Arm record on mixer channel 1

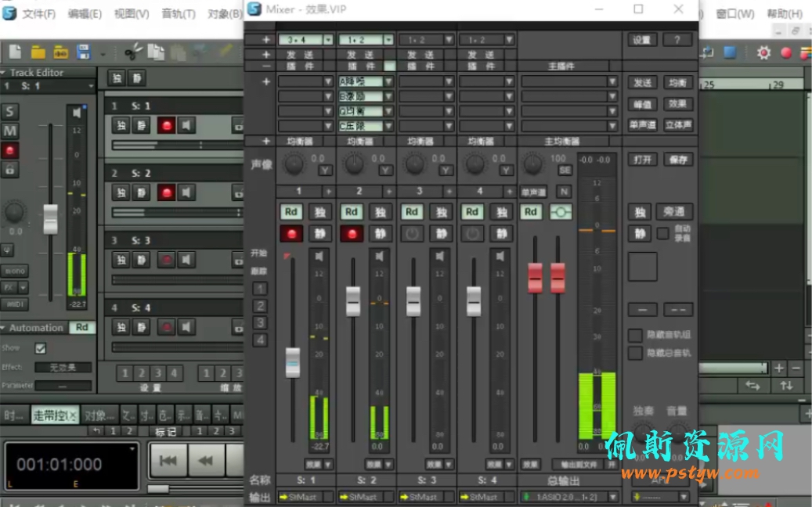(291, 233)
